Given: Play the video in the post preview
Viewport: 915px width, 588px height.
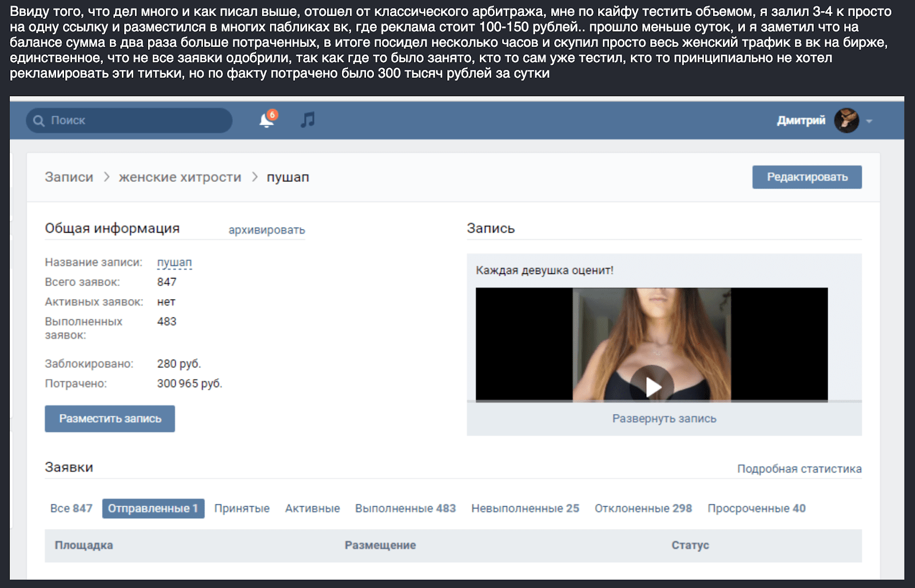Looking at the screenshot, I should coord(652,387).
